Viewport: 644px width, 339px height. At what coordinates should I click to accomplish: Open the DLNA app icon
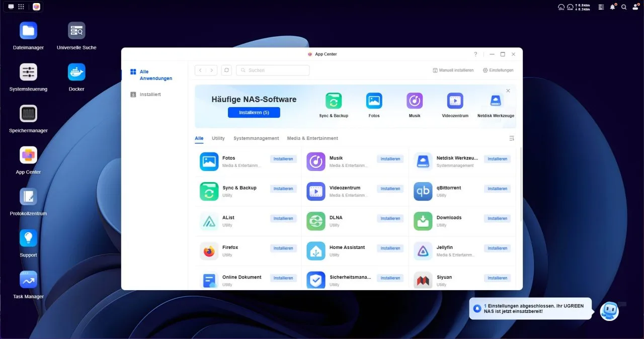click(x=316, y=221)
